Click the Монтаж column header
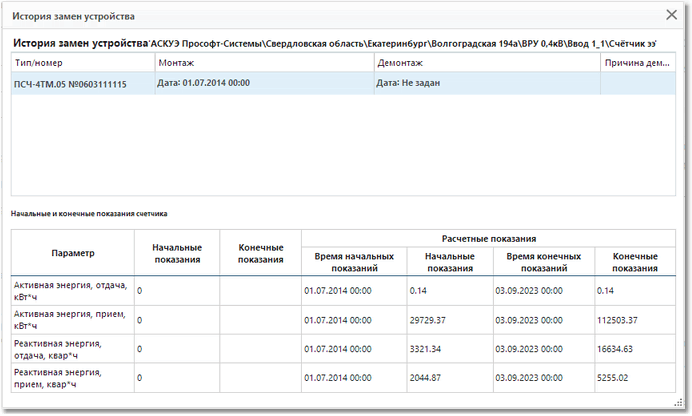This screenshot has height=416, width=692. click(264, 63)
